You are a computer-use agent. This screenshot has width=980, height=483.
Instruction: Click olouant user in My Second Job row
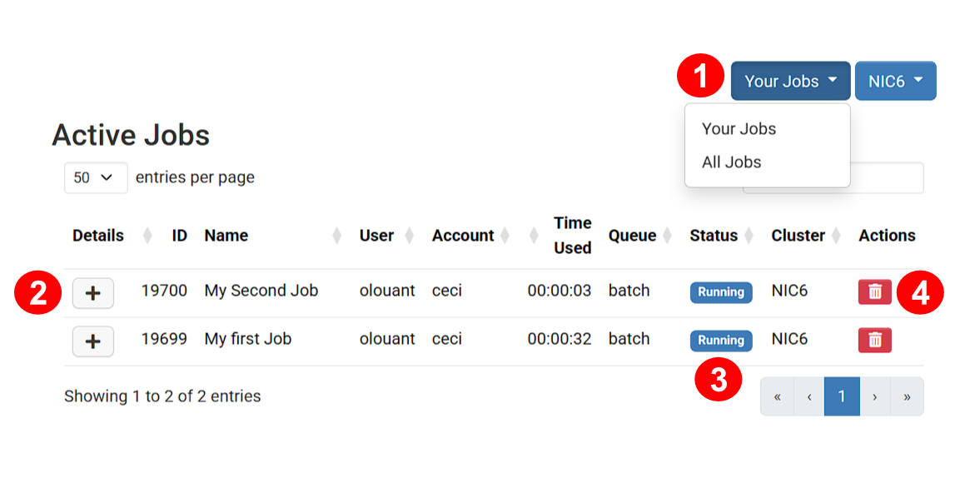tap(387, 291)
